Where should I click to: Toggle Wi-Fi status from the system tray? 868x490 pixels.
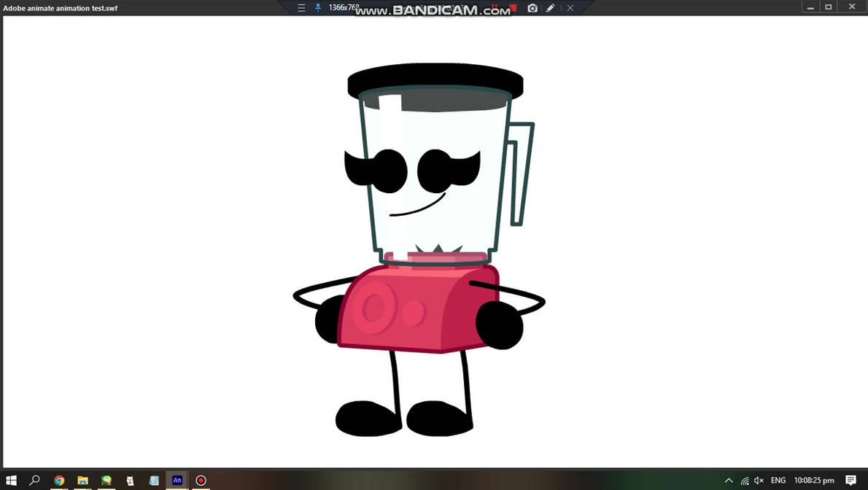coord(743,480)
